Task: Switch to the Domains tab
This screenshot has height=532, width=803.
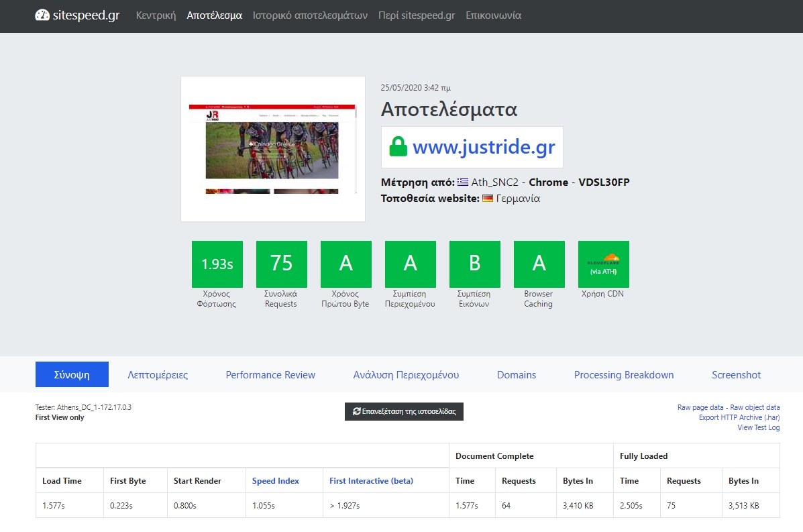Action: (x=517, y=374)
